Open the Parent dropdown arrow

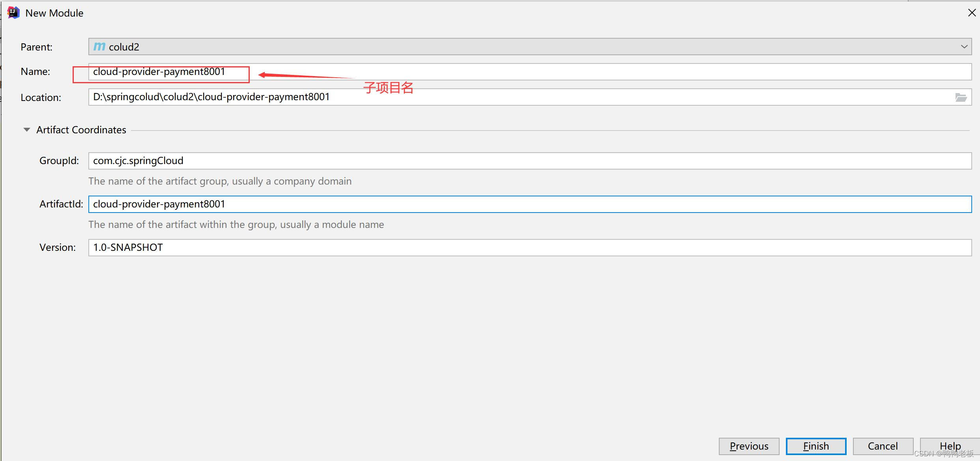(x=964, y=47)
